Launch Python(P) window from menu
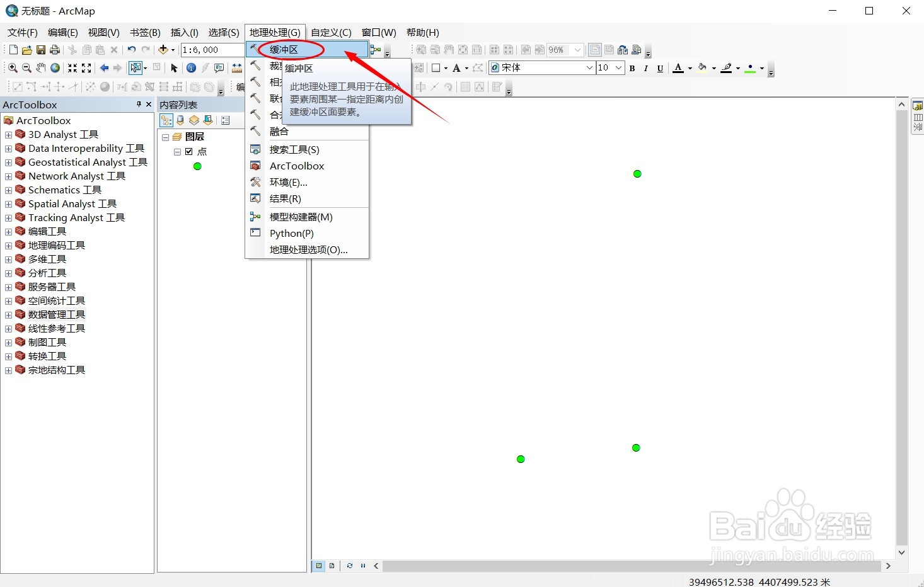The width and height of the screenshot is (924, 587). point(307,233)
